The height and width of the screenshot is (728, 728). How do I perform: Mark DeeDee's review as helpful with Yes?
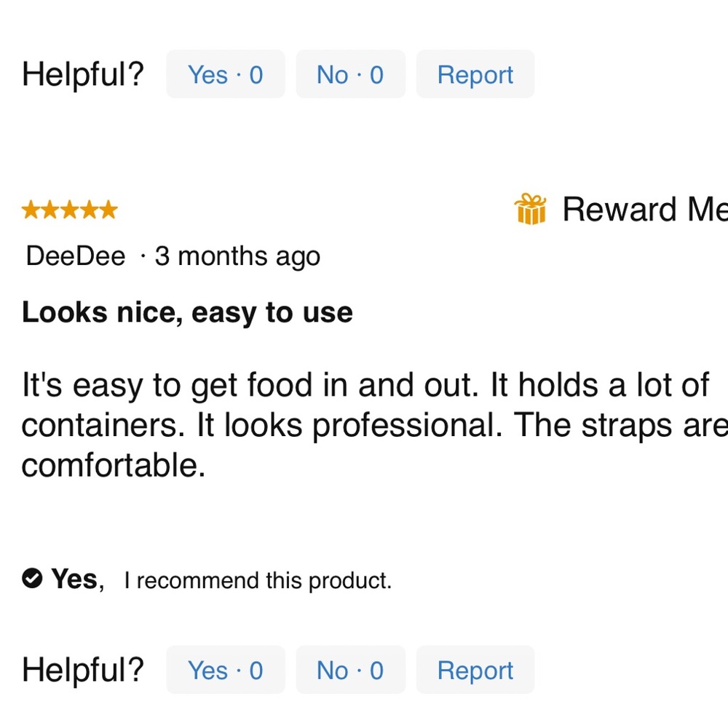pos(225,670)
